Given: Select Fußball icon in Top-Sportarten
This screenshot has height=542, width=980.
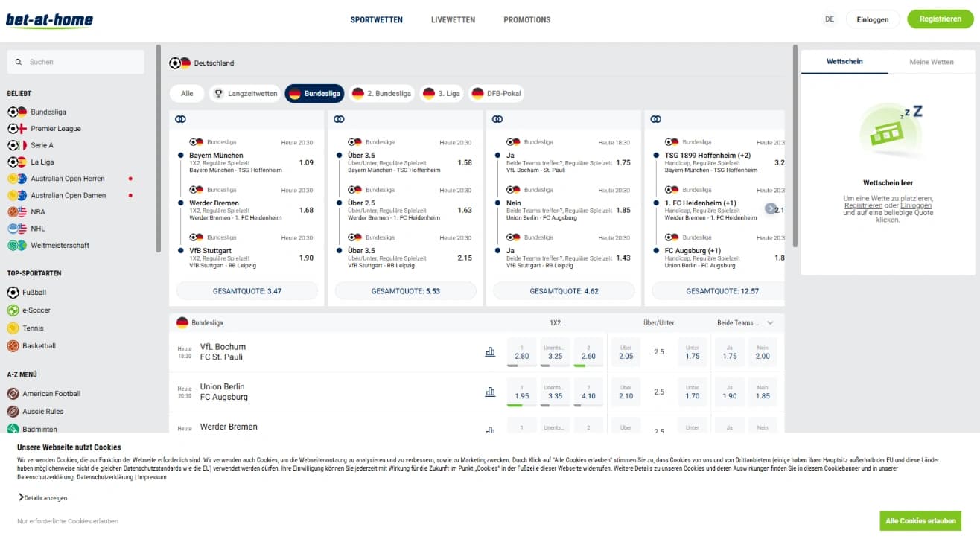Looking at the screenshot, I should pyautogui.click(x=13, y=293).
